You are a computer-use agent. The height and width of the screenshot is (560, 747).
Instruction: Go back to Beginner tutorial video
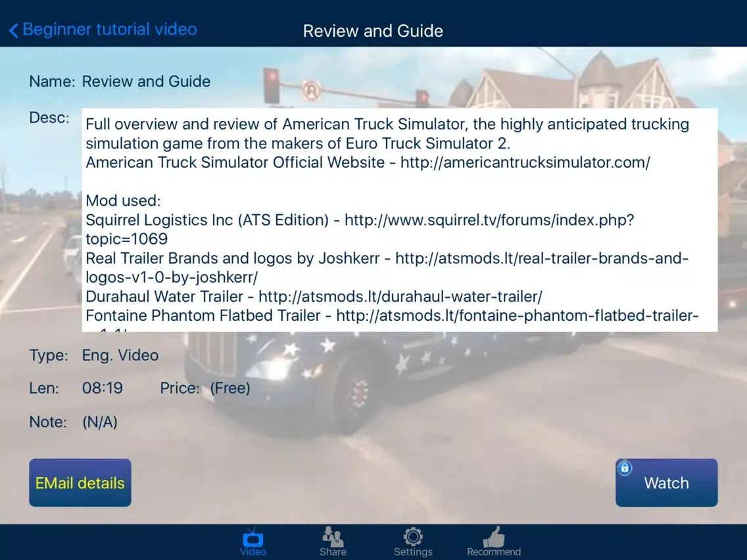(103, 30)
